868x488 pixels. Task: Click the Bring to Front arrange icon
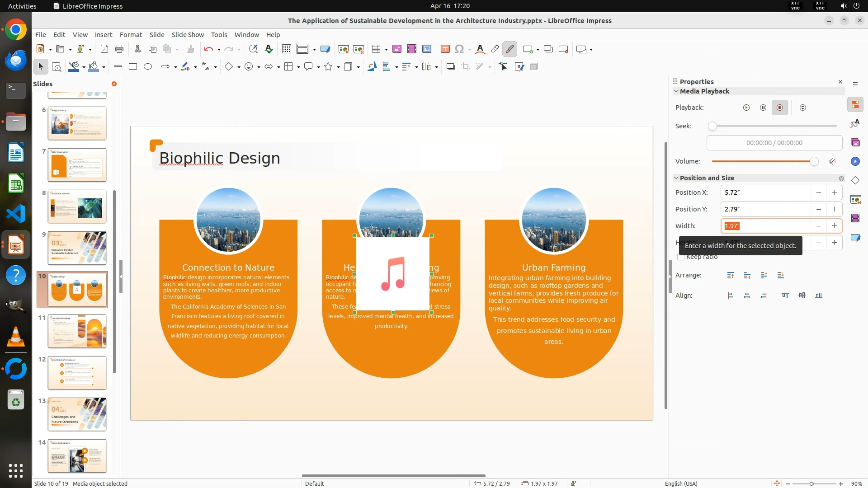point(731,275)
